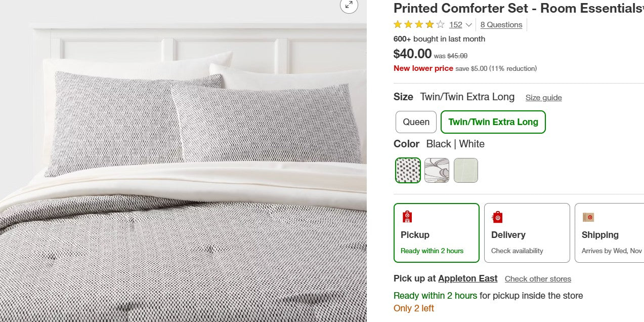Switch to the Delivery fulfillment card
The image size is (644, 322).
[527, 233]
